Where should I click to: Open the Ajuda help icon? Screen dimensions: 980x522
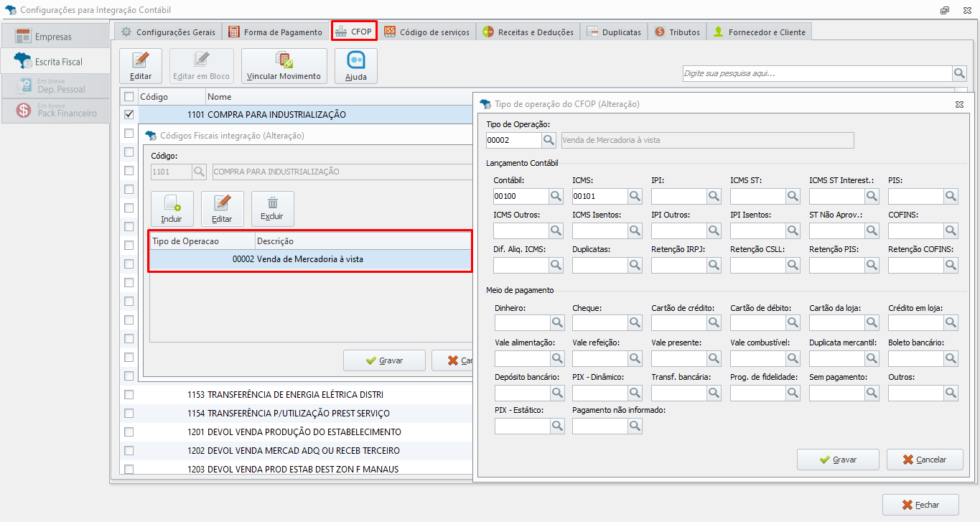356,61
